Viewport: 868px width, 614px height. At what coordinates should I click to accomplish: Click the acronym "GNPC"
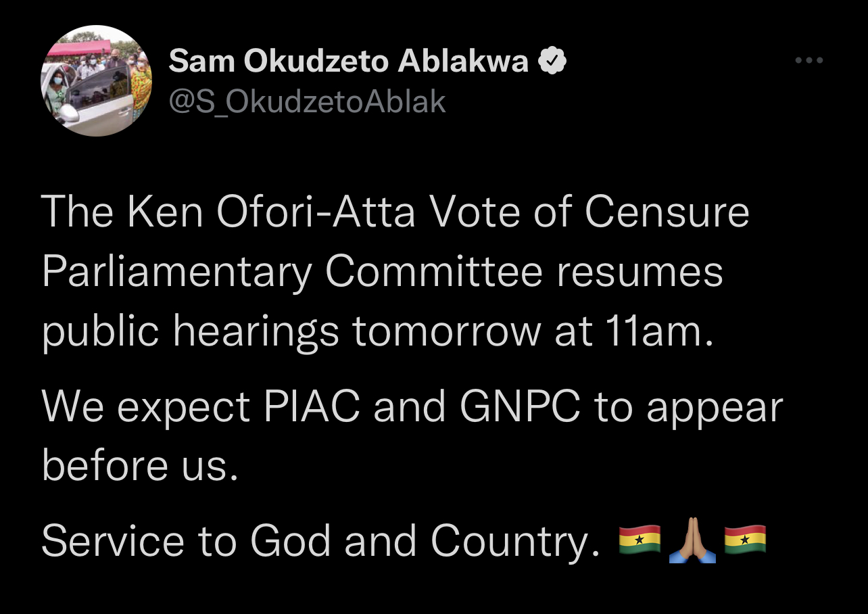520,407
